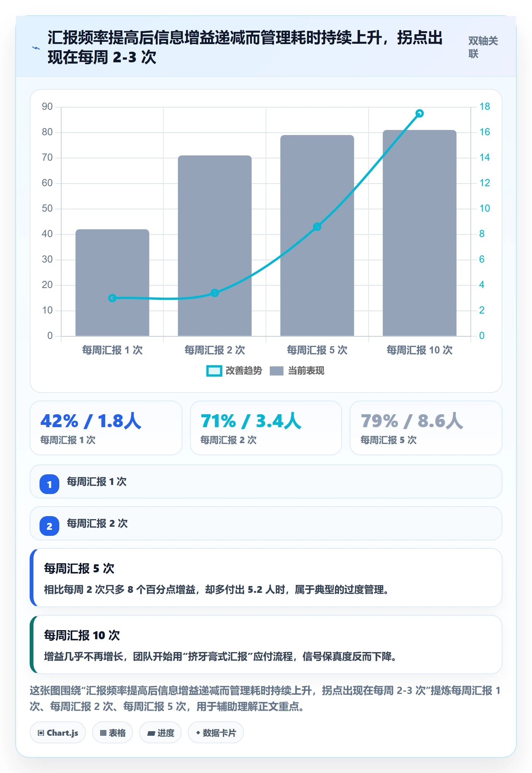
Task: Click the line point above 每周汇报 2 次
Action: tap(215, 293)
